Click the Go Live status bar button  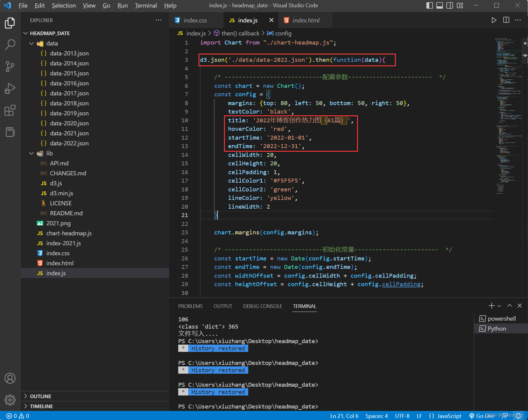tap(481, 416)
